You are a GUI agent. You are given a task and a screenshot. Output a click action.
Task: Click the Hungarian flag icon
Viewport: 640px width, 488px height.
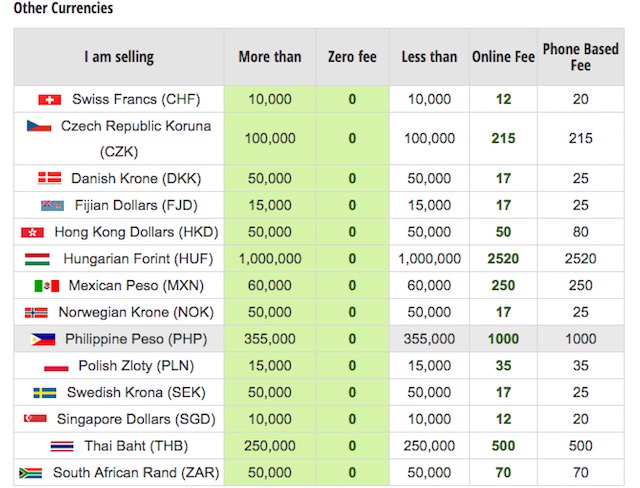[37, 259]
